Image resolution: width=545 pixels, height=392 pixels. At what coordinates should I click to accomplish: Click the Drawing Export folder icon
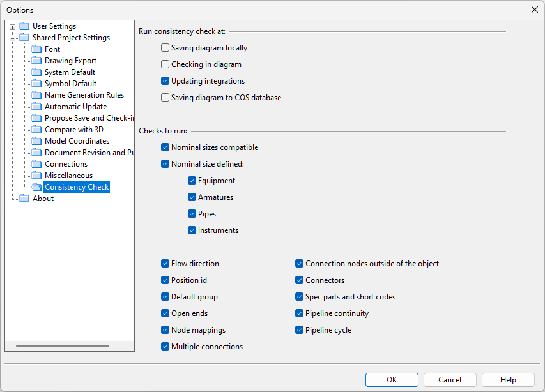(x=36, y=61)
